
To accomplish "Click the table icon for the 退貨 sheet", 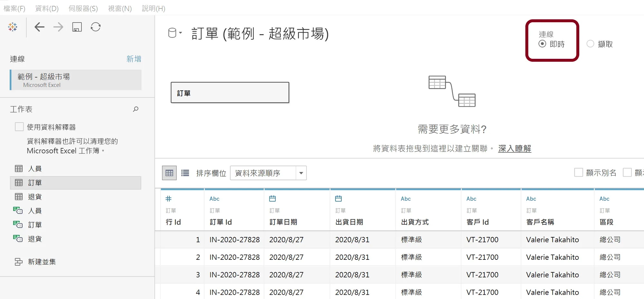I will [19, 196].
